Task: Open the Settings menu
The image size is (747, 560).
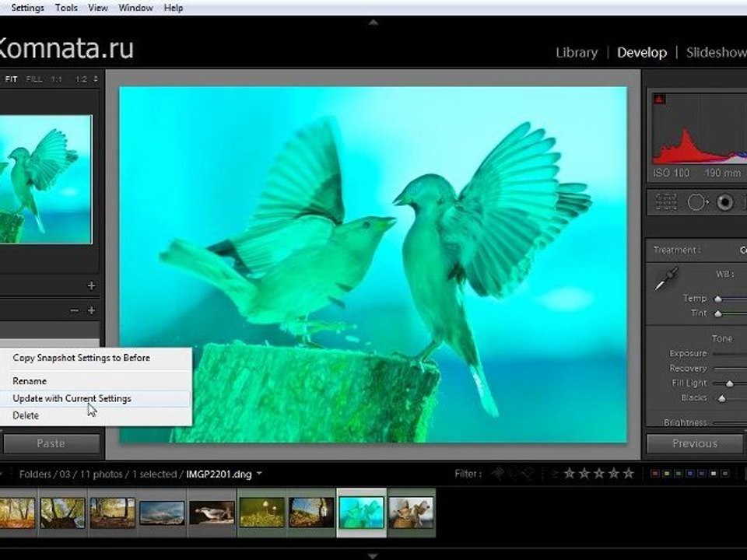Action: [27, 8]
